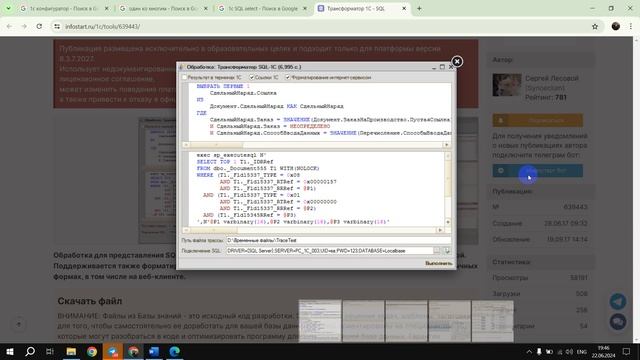640x360 pixels.
Task: Show the second screenshot thumbnail in gallery strip
Action: click(363, 321)
